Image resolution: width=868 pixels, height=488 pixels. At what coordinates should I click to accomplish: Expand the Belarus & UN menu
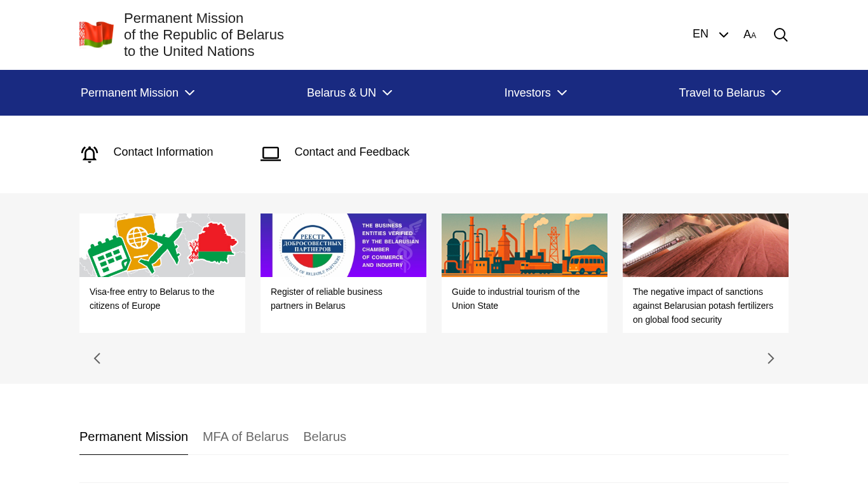(349, 93)
